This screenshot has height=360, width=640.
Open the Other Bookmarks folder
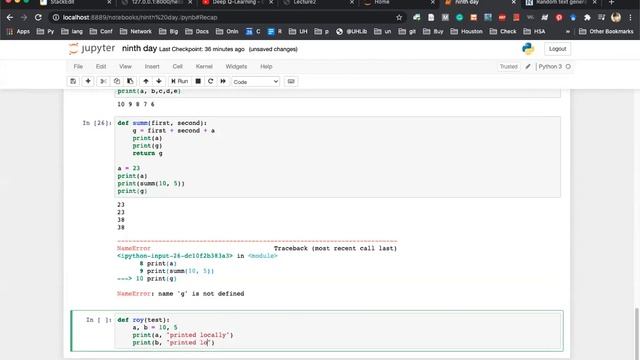(606, 31)
